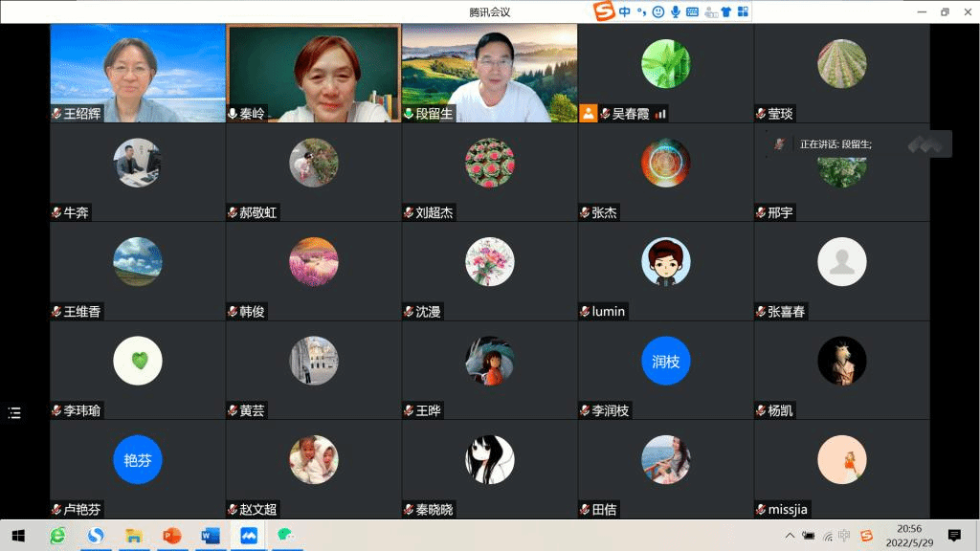Screen dimensions: 980x551
Task: Switch to PowerPoint in the taskbar
Action: (x=172, y=535)
